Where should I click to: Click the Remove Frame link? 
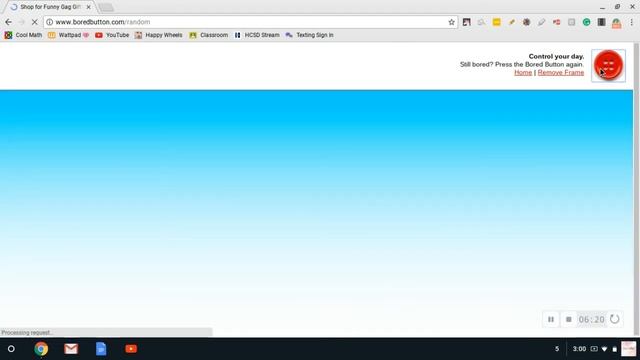pyautogui.click(x=560, y=72)
